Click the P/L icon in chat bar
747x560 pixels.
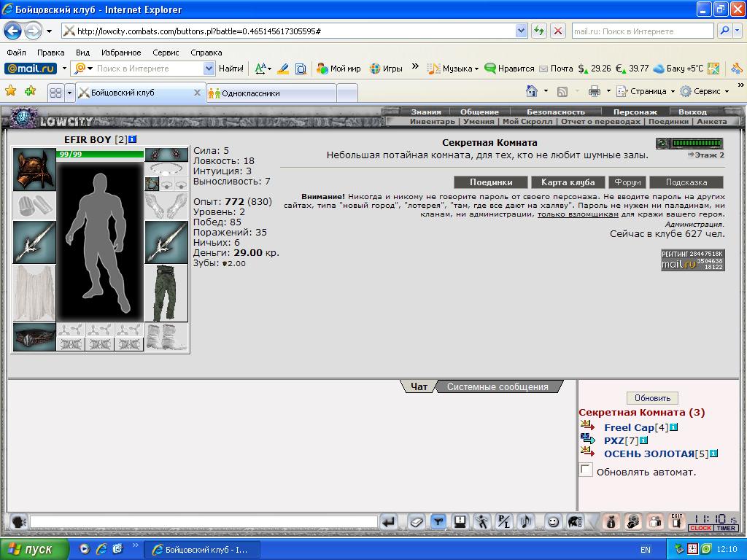coord(503,522)
